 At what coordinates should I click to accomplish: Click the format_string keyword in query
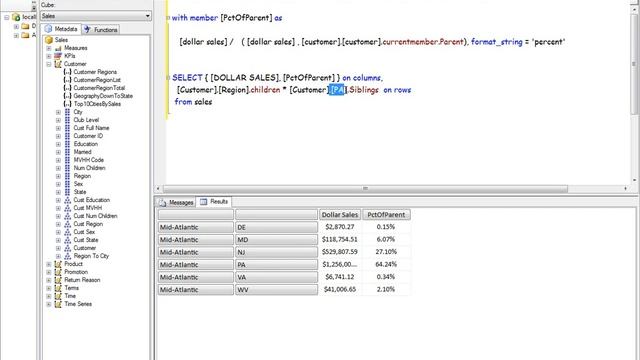coord(496,42)
